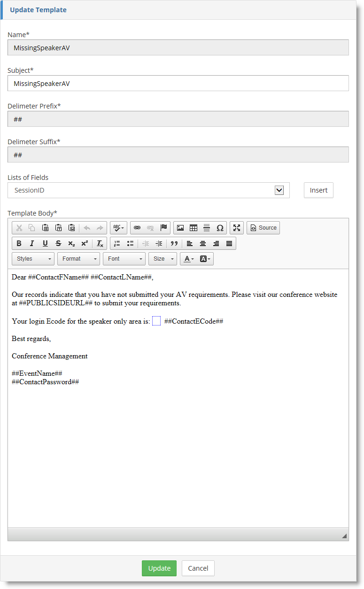Insert an image into template body
Screen dimensions: 364x589
[x=180, y=228]
